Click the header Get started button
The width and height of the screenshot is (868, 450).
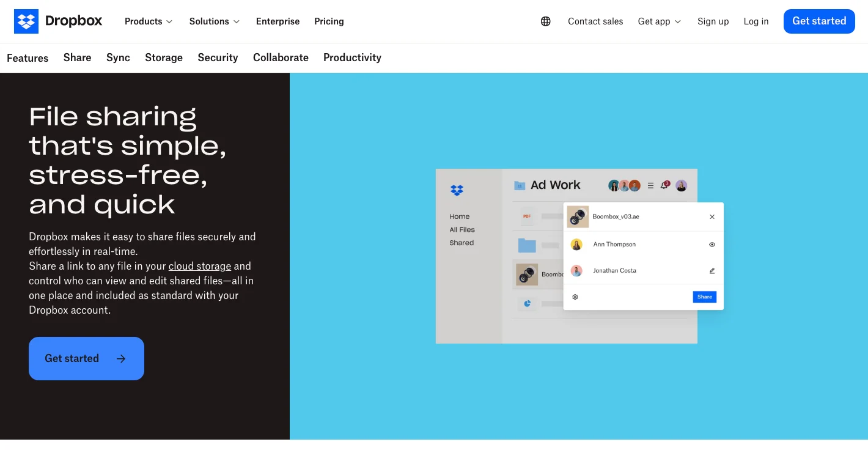tap(819, 21)
